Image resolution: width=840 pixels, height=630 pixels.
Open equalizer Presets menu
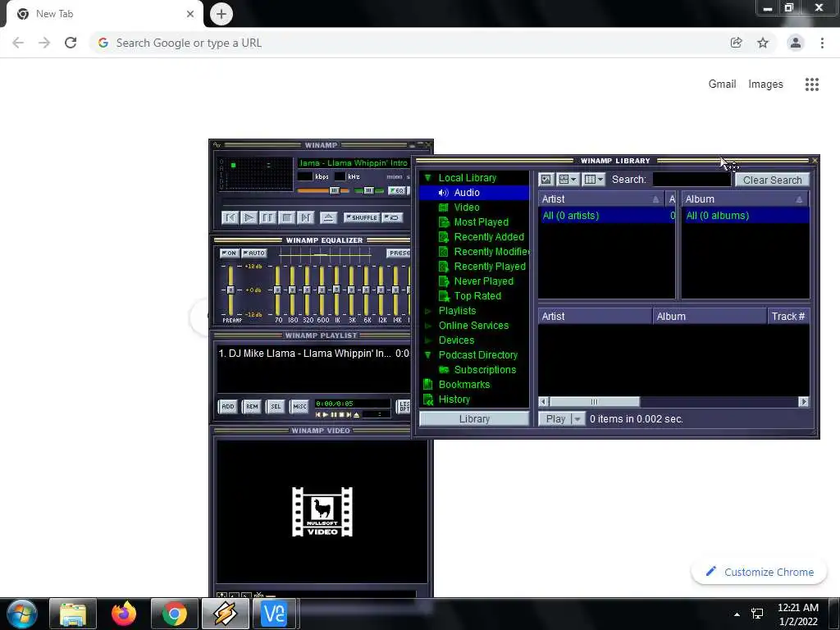point(399,253)
